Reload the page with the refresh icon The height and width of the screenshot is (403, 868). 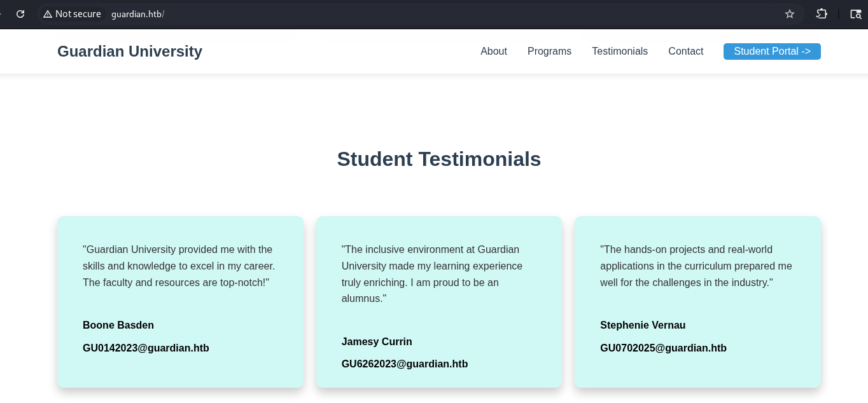(x=20, y=14)
